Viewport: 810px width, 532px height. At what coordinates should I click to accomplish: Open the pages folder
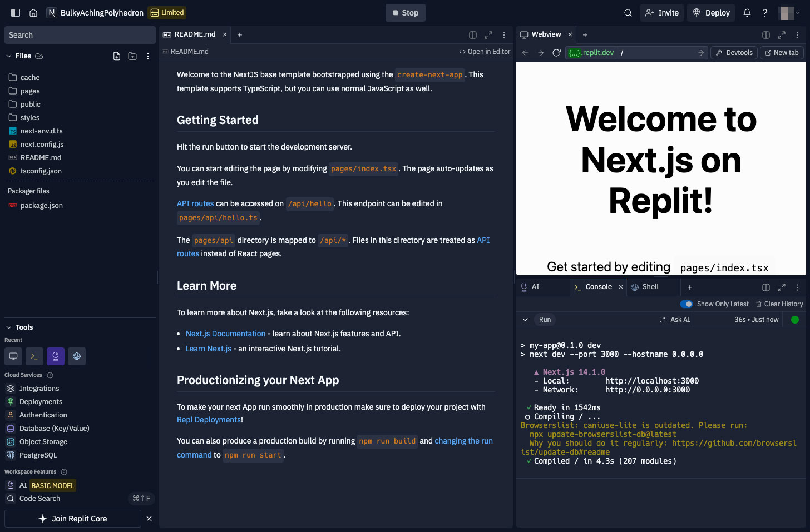[30, 91]
